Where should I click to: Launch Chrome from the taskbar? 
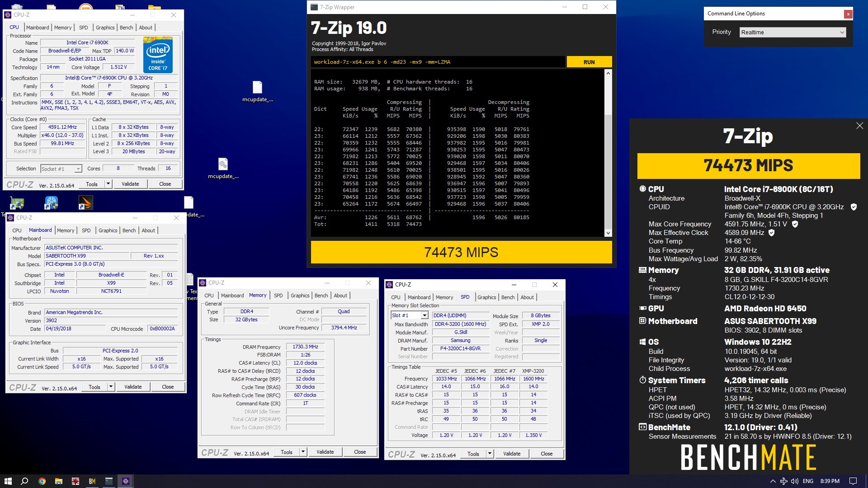point(42,481)
